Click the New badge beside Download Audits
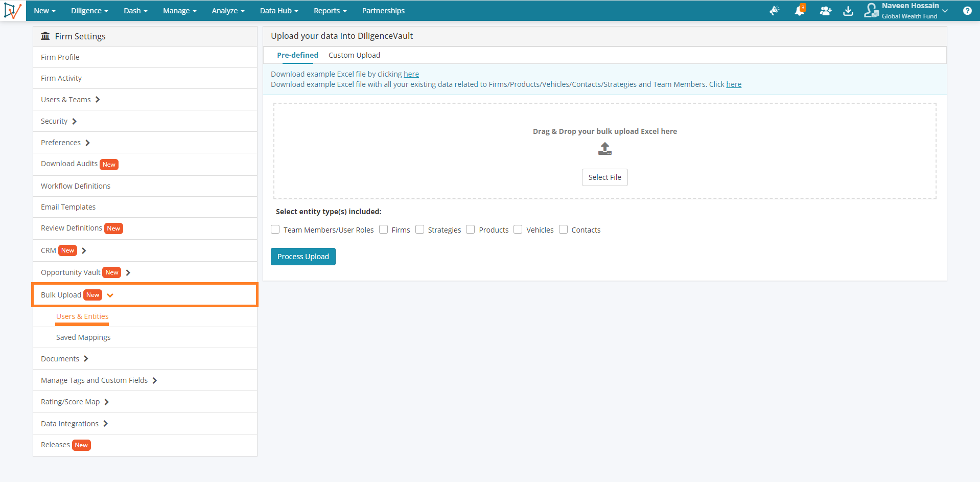980x482 pixels. [x=109, y=165]
